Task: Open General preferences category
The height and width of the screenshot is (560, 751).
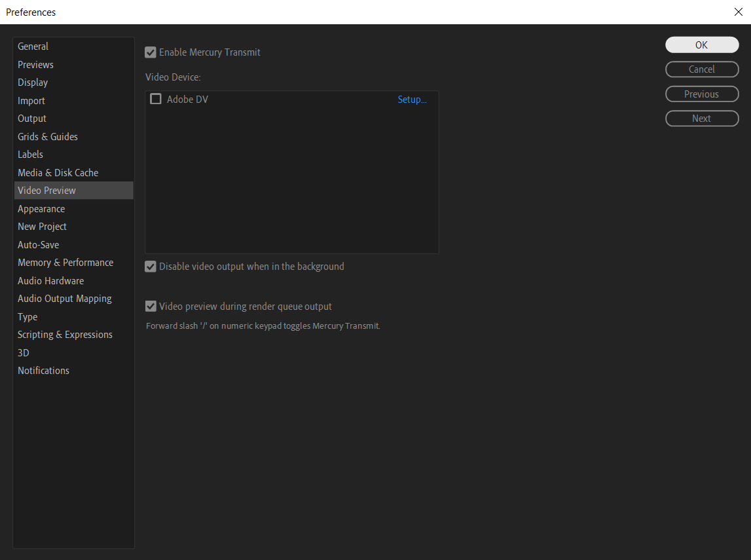Action: tap(33, 47)
